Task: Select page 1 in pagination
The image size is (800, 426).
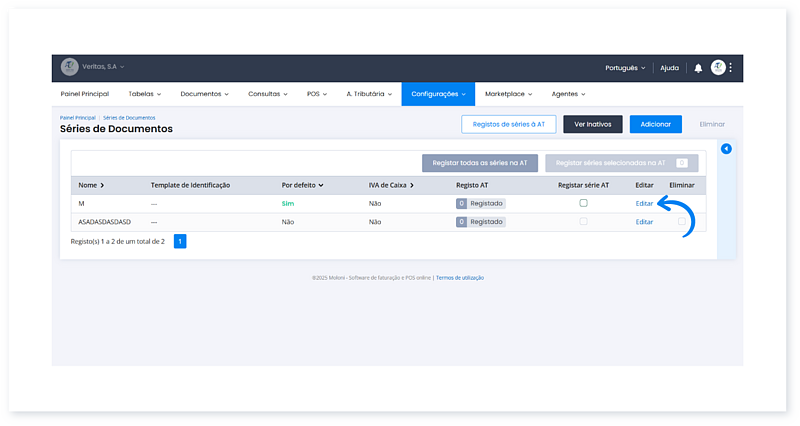Action: (180, 241)
